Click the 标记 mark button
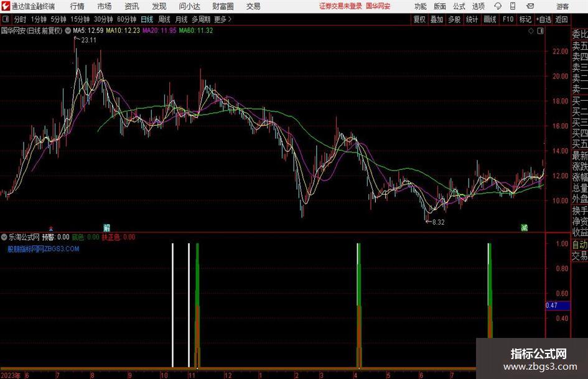 [x=525, y=19]
